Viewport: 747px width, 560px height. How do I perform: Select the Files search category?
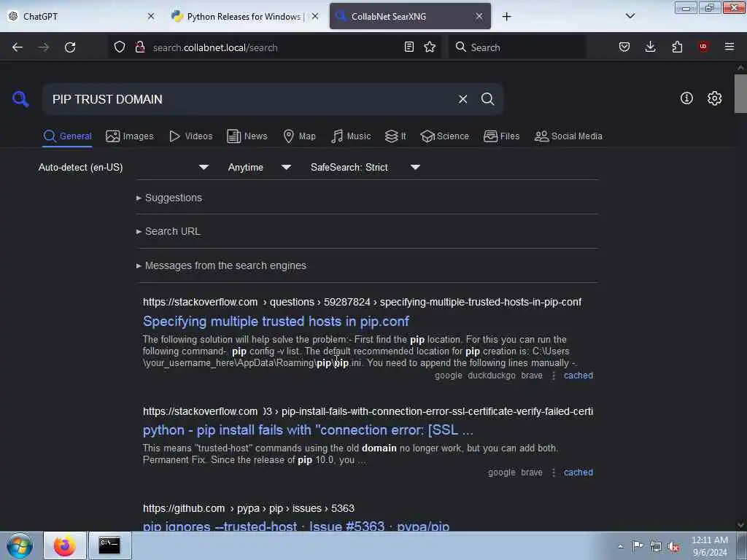tap(502, 136)
